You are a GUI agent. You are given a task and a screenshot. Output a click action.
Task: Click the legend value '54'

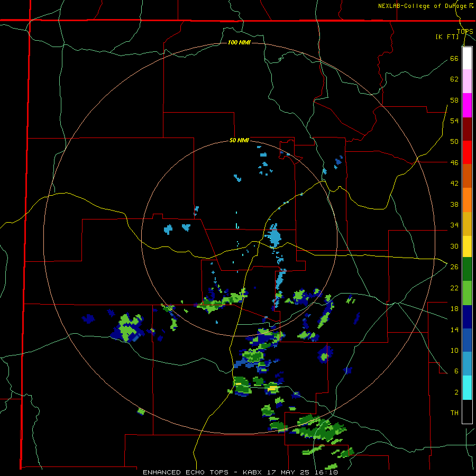point(454,121)
